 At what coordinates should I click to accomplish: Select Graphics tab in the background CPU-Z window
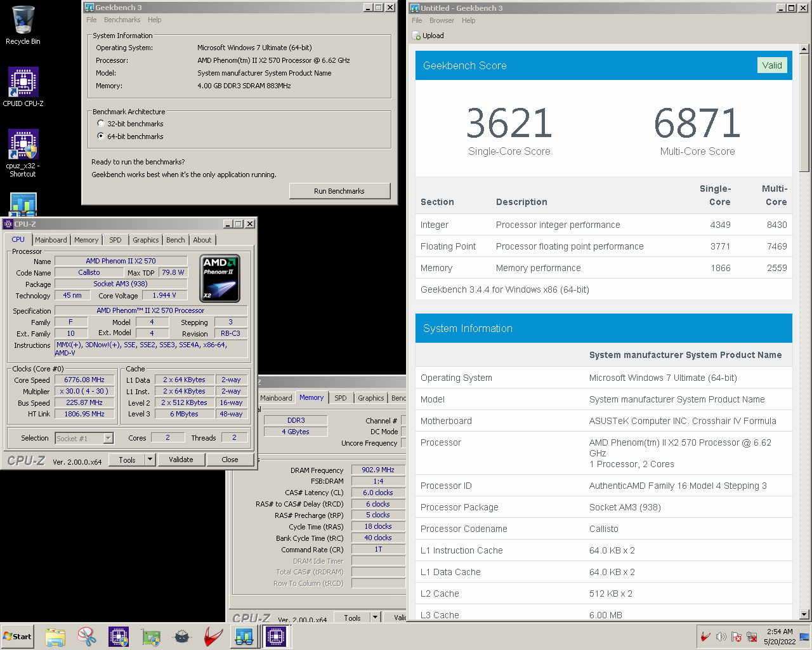tap(371, 398)
